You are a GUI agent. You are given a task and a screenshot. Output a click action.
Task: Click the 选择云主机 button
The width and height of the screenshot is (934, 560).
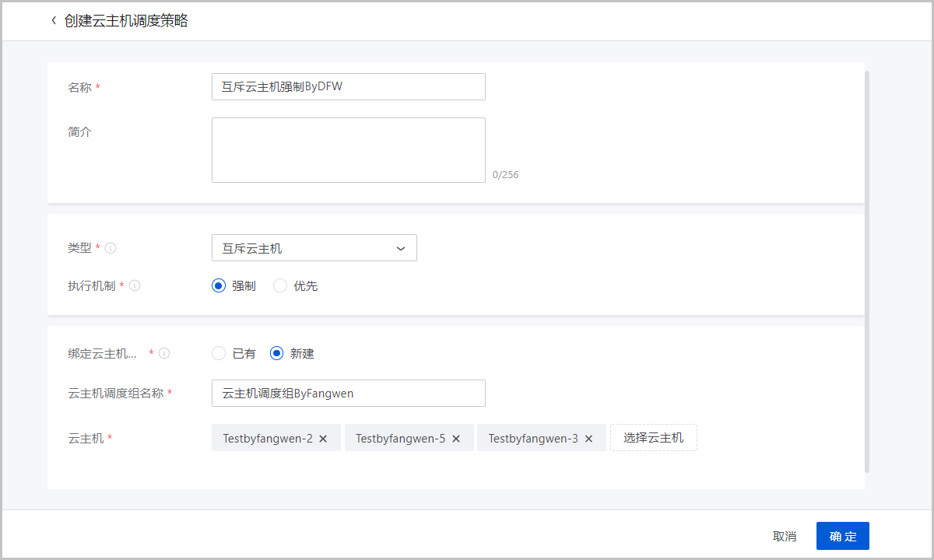coord(653,438)
